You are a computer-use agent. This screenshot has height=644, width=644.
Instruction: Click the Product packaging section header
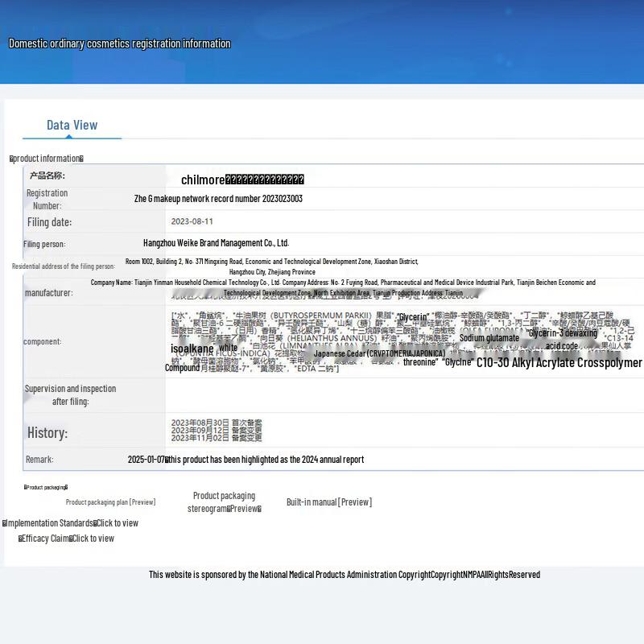click(46, 487)
